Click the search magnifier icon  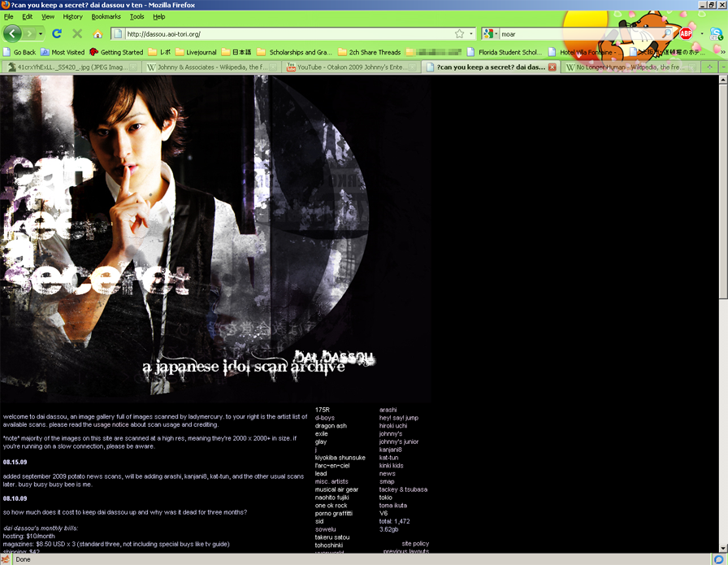point(666,34)
